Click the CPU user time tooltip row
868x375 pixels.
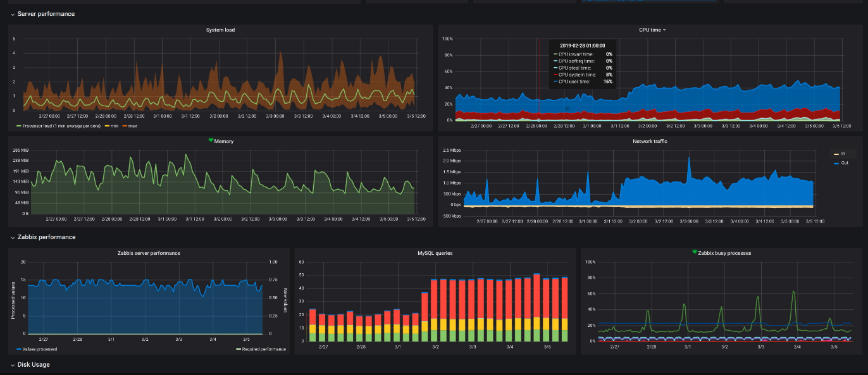pyautogui.click(x=582, y=82)
